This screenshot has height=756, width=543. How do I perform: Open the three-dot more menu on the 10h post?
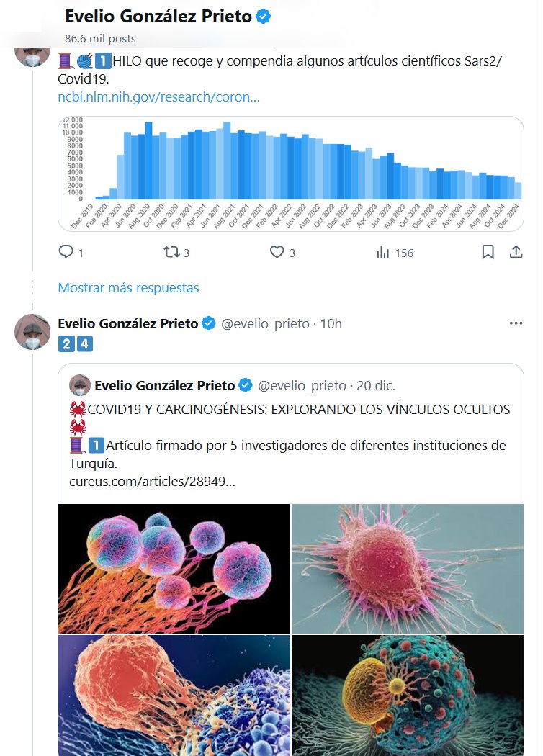pyautogui.click(x=516, y=323)
